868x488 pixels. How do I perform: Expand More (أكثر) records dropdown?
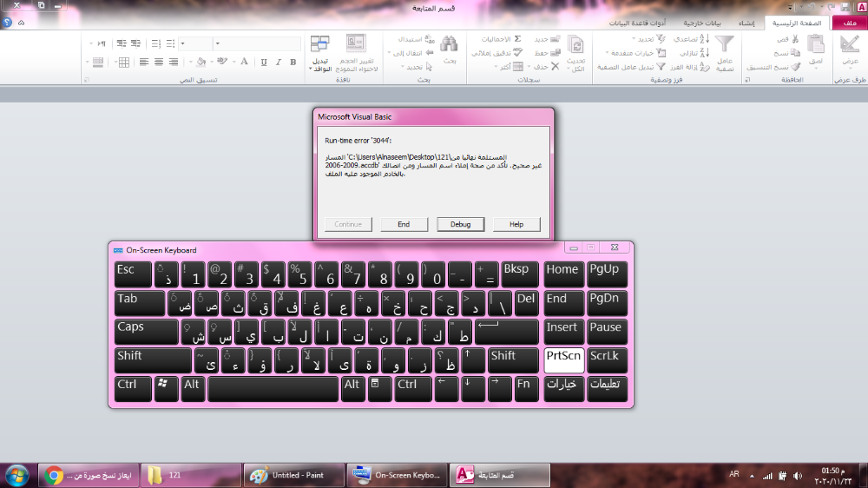click(496, 67)
